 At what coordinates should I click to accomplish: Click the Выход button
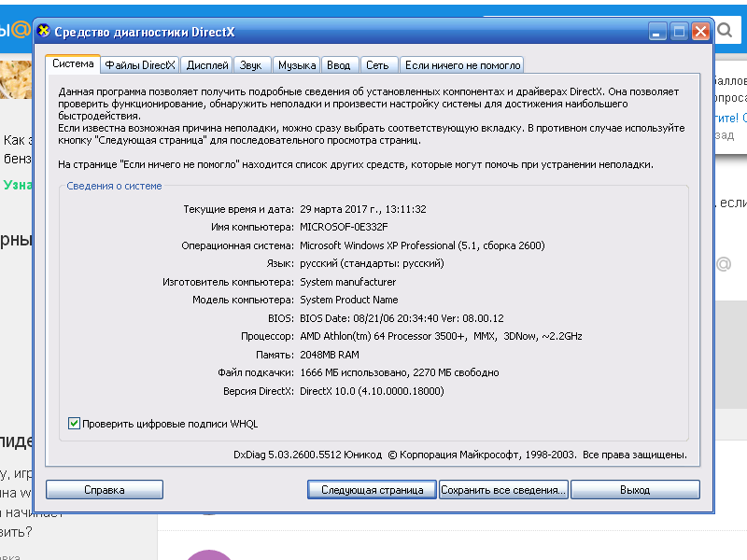tap(635, 489)
